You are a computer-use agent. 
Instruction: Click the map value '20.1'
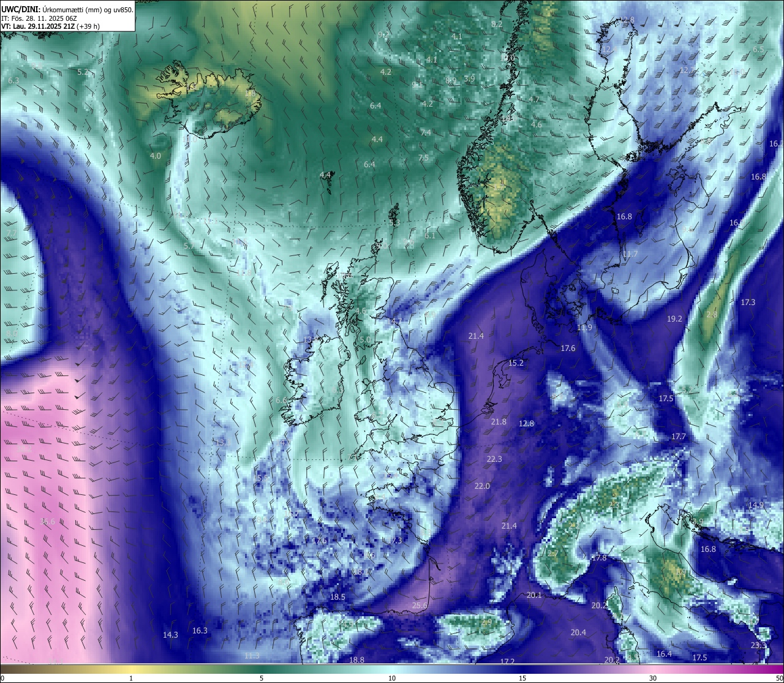click(534, 595)
